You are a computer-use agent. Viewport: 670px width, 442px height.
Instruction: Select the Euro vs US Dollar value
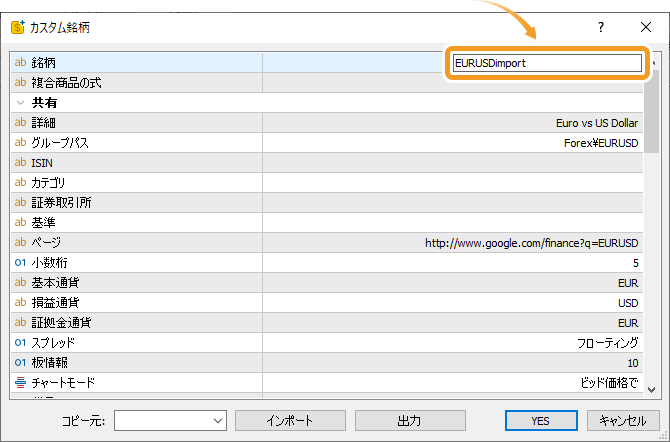coord(597,123)
